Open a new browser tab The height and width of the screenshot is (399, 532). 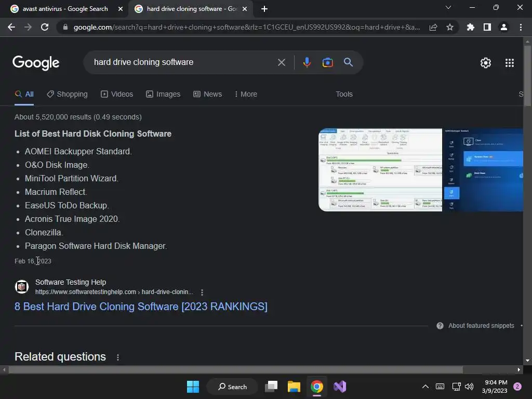point(264,9)
